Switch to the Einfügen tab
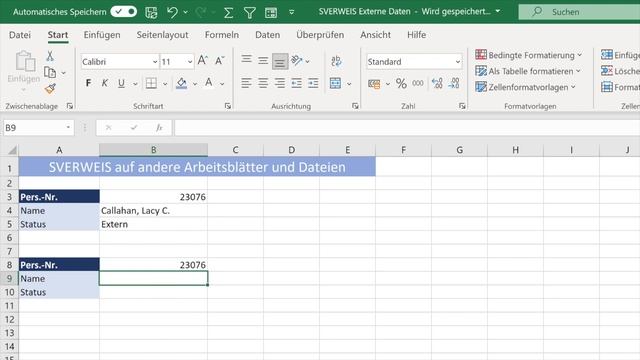 pos(102,35)
